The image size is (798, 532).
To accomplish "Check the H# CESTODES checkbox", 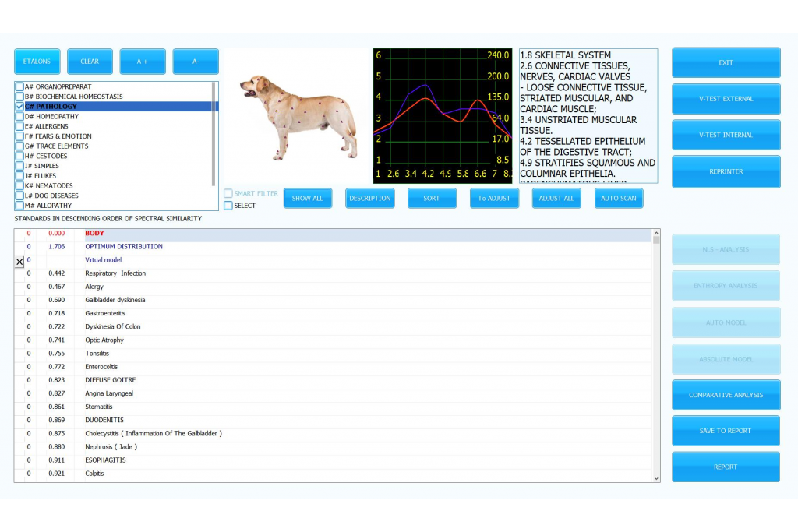I will pyautogui.click(x=19, y=156).
